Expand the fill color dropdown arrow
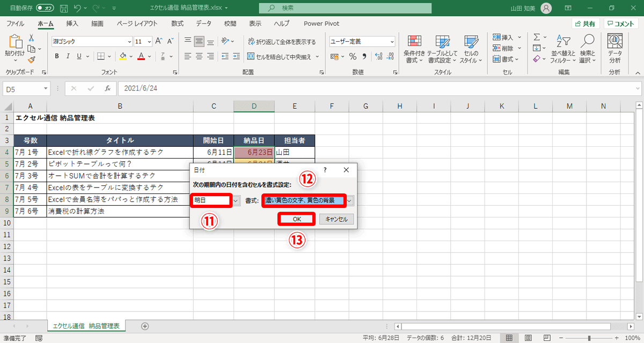 [130, 56]
